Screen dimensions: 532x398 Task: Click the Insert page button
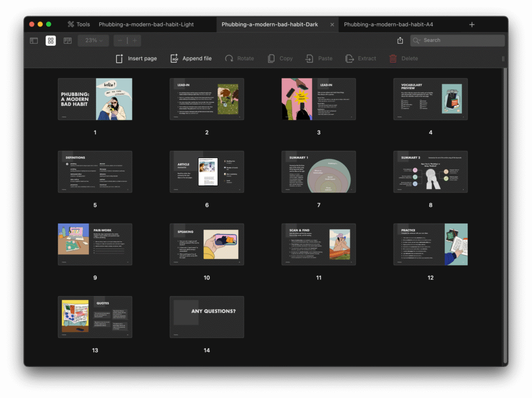pyautogui.click(x=136, y=59)
